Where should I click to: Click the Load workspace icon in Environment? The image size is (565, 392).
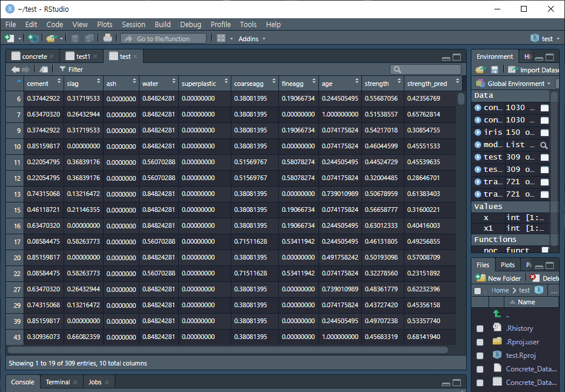480,70
